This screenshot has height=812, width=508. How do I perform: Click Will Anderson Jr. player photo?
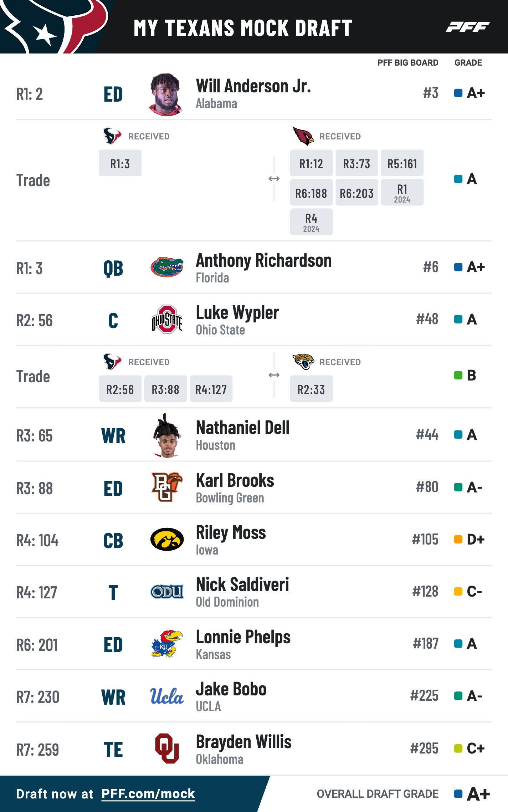(x=165, y=95)
